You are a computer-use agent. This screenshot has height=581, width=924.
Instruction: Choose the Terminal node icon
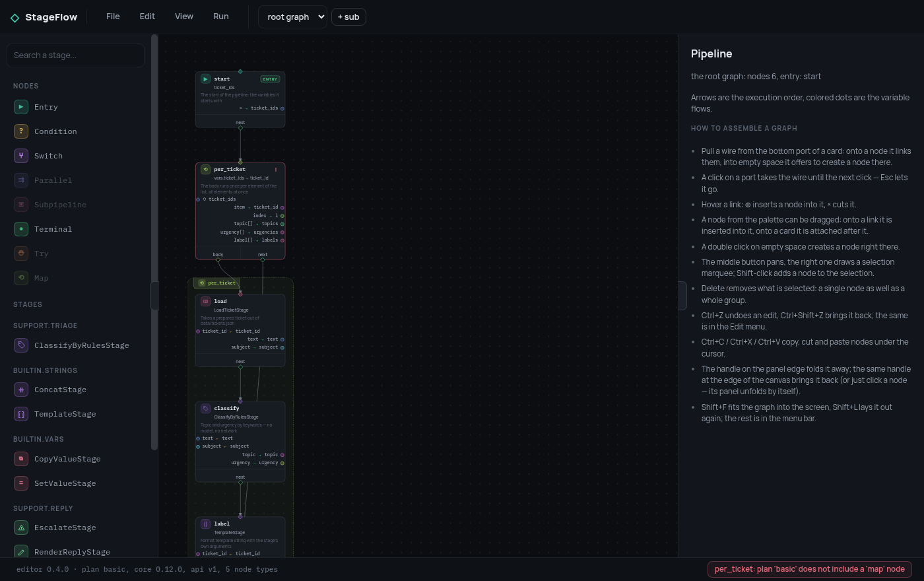click(21, 229)
